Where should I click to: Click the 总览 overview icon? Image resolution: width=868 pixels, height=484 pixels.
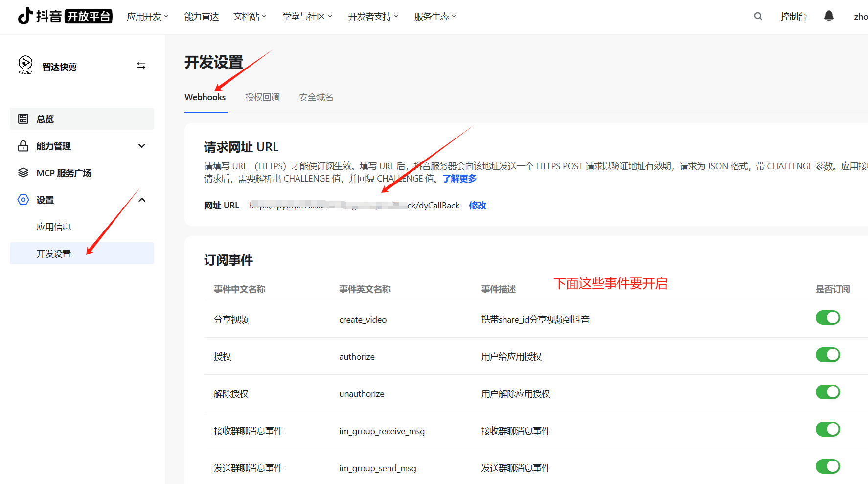click(x=23, y=119)
